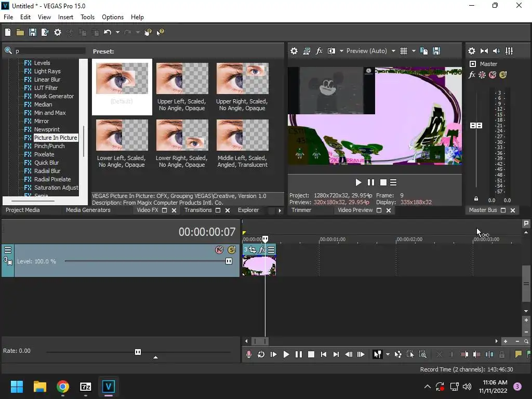Open Master FX chain icon
This screenshot has width=532, height=399.
(x=472, y=75)
